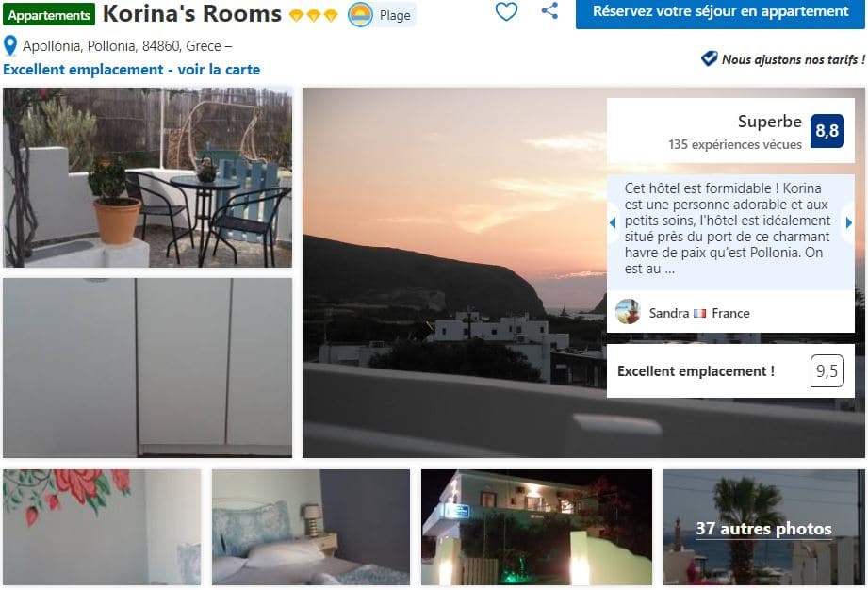
Task: Save property with the heart icon
Action: coord(506,11)
